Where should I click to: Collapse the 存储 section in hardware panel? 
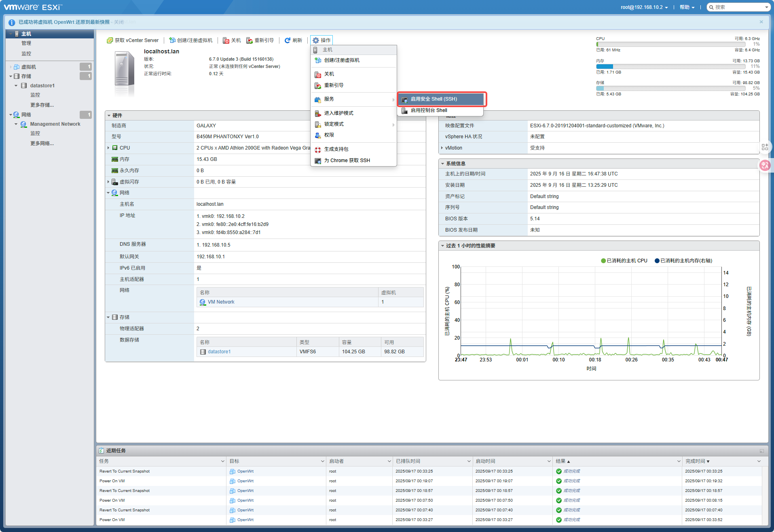pos(108,317)
